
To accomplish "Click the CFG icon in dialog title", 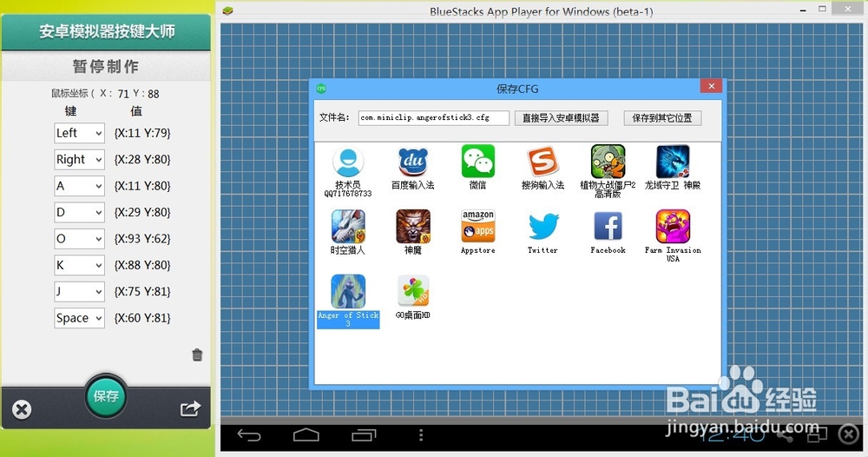I will pos(321,88).
